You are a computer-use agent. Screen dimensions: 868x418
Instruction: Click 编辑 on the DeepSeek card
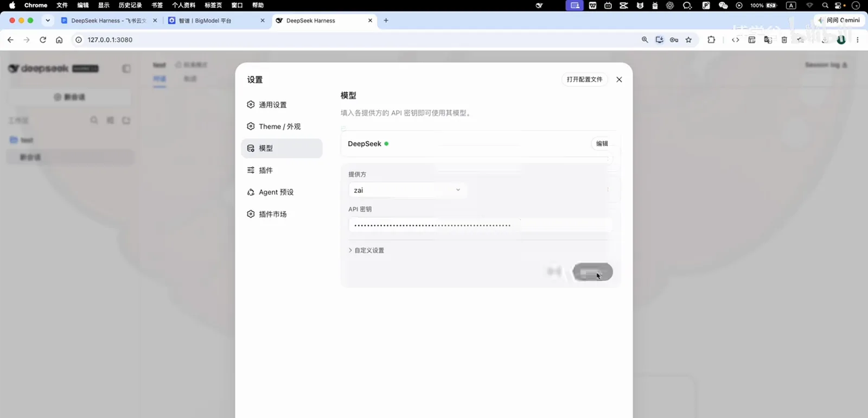[x=602, y=144]
